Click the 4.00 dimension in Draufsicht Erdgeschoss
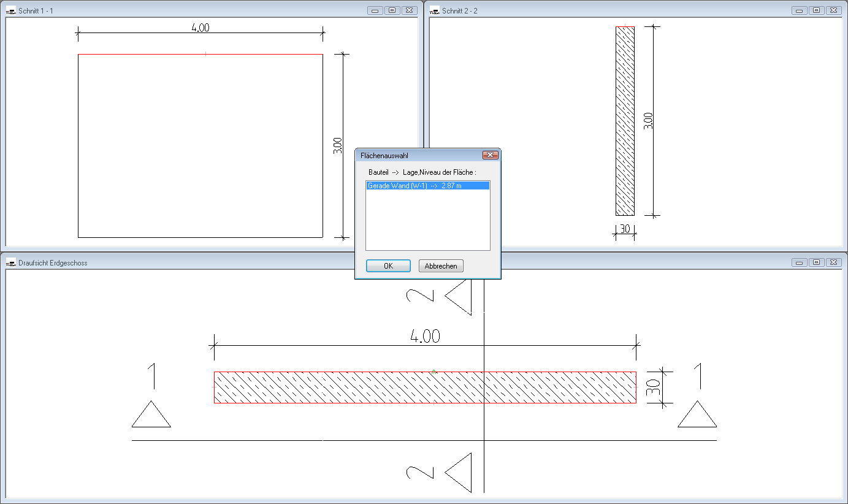 pos(425,336)
